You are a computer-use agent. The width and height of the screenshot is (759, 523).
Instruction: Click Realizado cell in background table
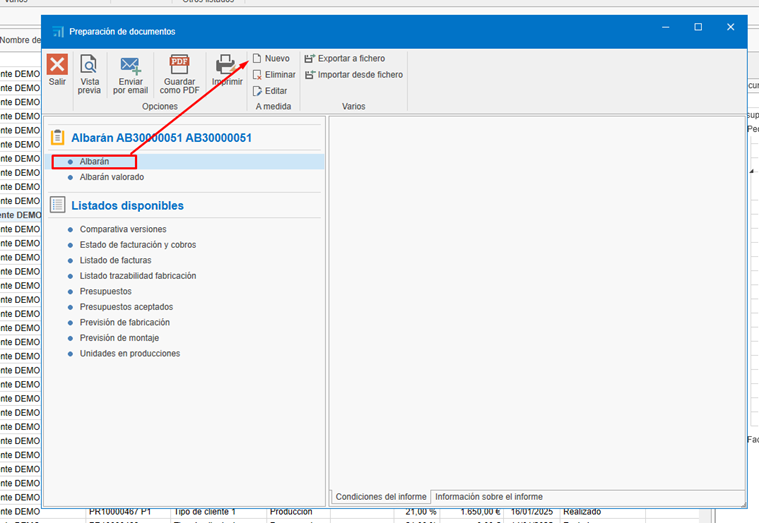[582, 511]
